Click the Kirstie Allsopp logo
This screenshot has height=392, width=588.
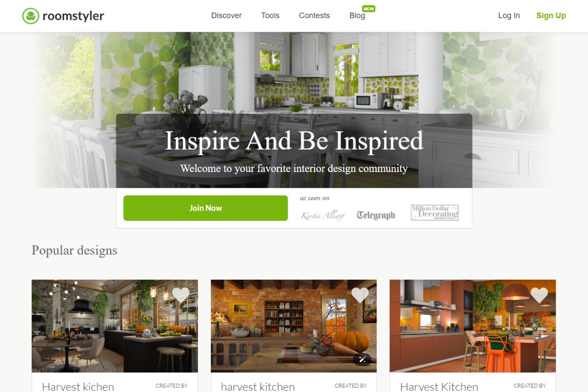pos(322,215)
